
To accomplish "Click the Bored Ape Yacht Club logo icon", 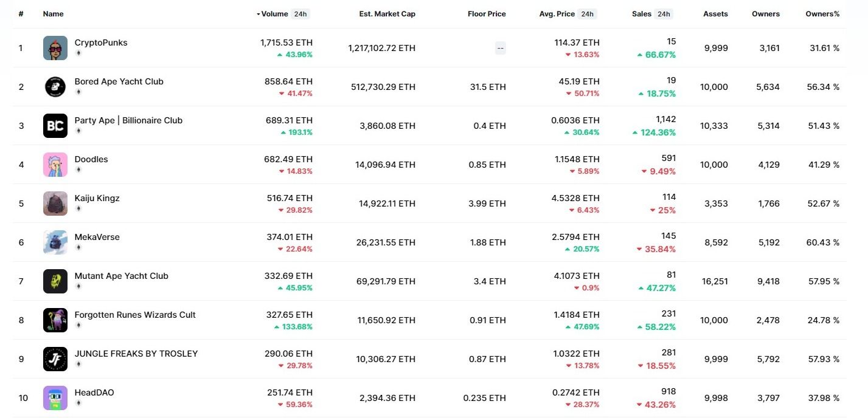I will coord(55,87).
